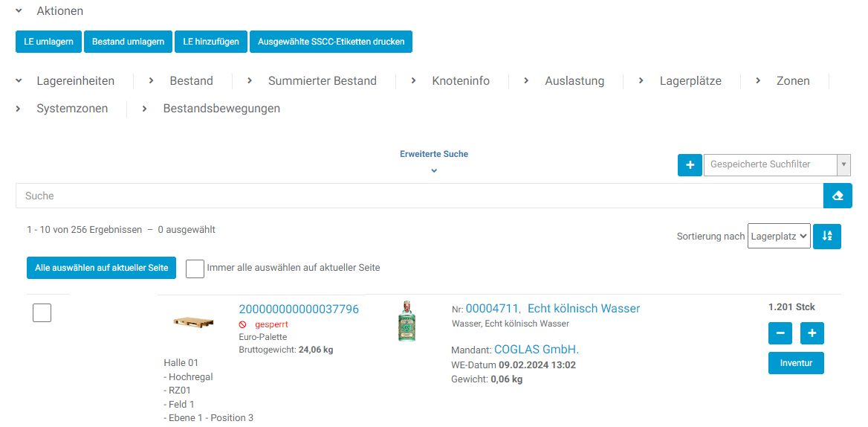Add a new saved search filter with plus button
868x427 pixels.
tap(690, 164)
